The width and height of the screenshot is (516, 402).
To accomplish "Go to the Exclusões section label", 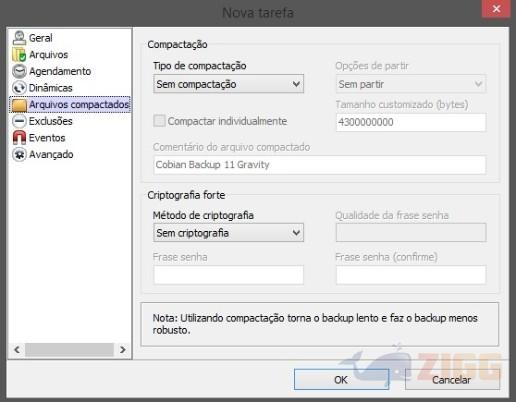I will pyautogui.click(x=51, y=121).
